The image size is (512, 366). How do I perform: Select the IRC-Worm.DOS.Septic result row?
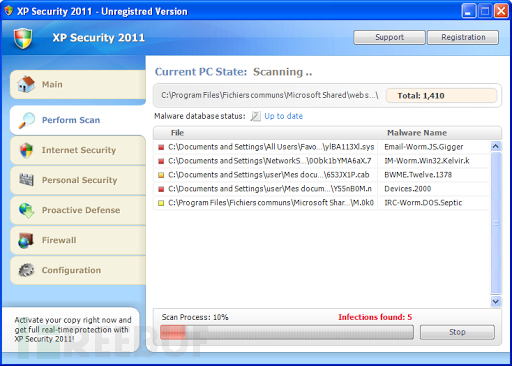tap(322, 203)
